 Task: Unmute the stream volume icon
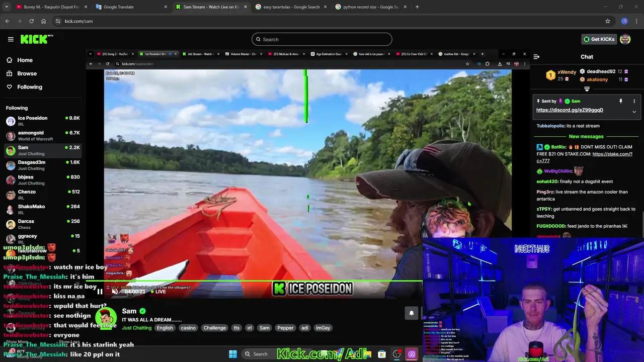tap(115, 292)
